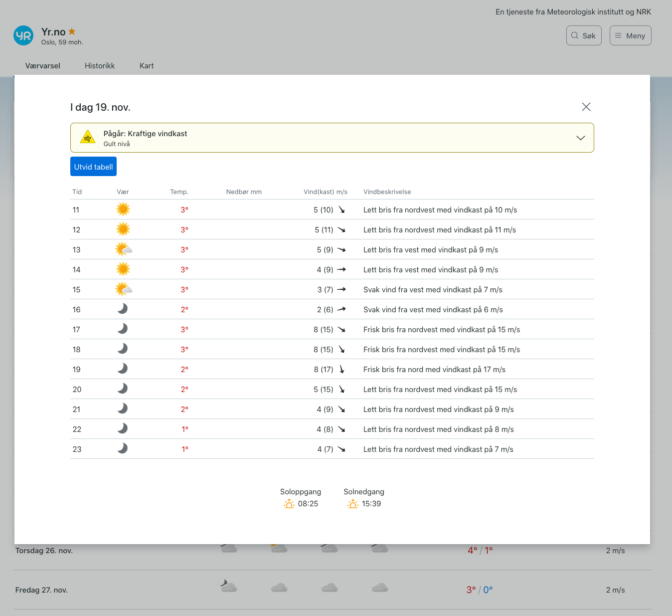Click the moon weather icon for hour 22

[x=123, y=428]
